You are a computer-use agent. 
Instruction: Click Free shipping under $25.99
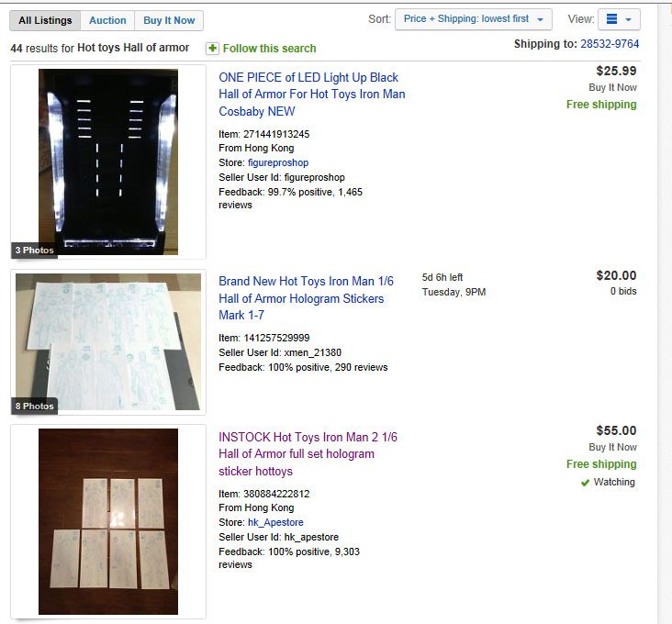tap(601, 105)
